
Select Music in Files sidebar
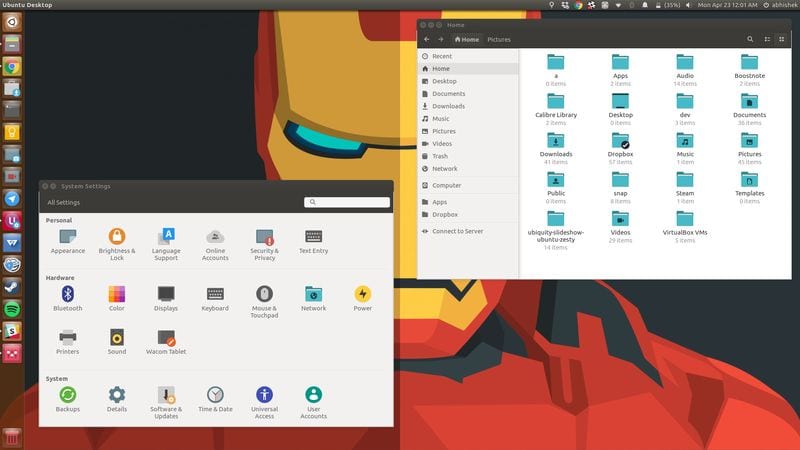coord(468,119)
